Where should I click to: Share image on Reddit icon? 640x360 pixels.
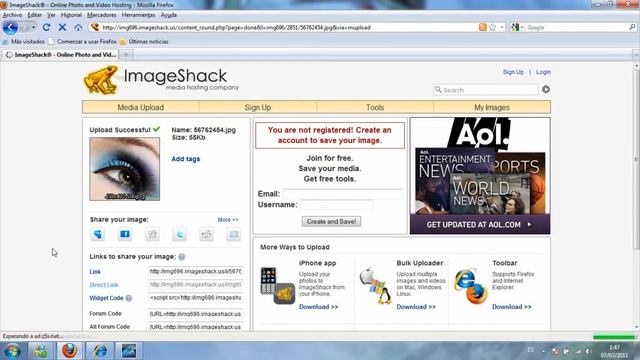(207, 234)
